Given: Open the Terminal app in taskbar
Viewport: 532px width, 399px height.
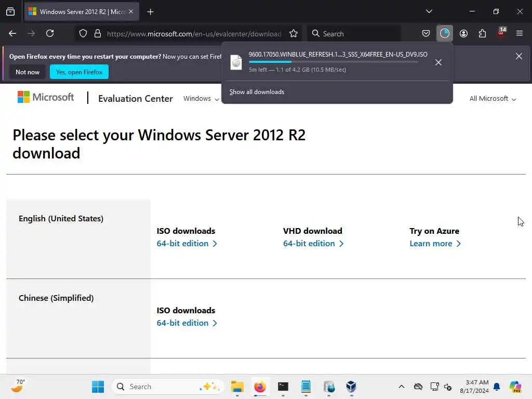Looking at the screenshot, I should click(283, 387).
